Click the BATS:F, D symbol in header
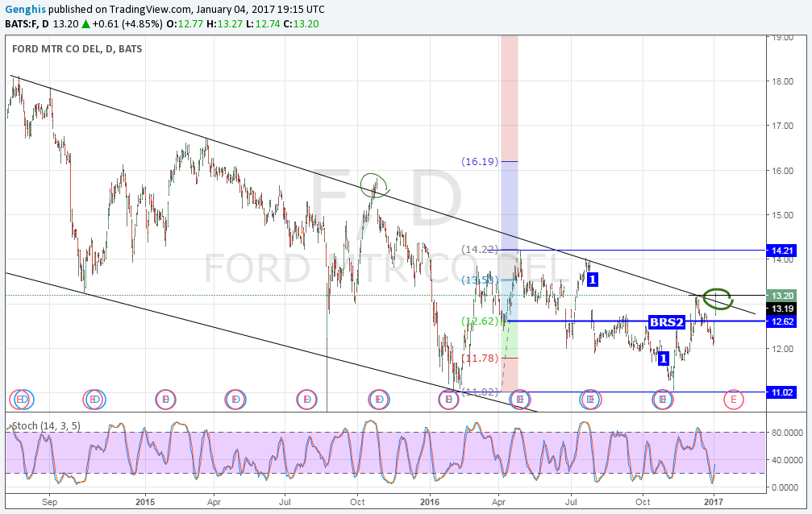The width and height of the screenshot is (812, 514). click(x=27, y=24)
